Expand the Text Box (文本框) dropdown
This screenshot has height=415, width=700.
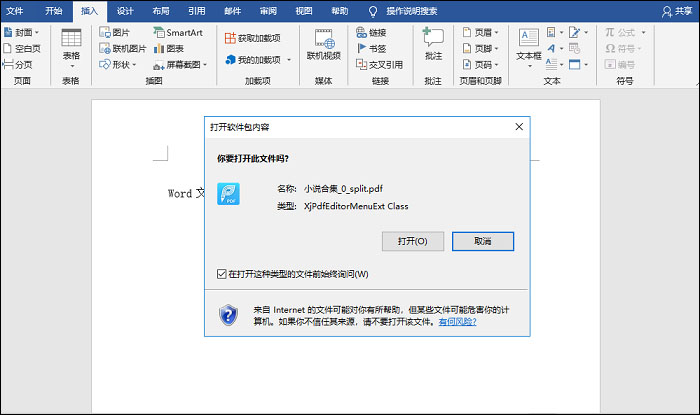point(530,66)
